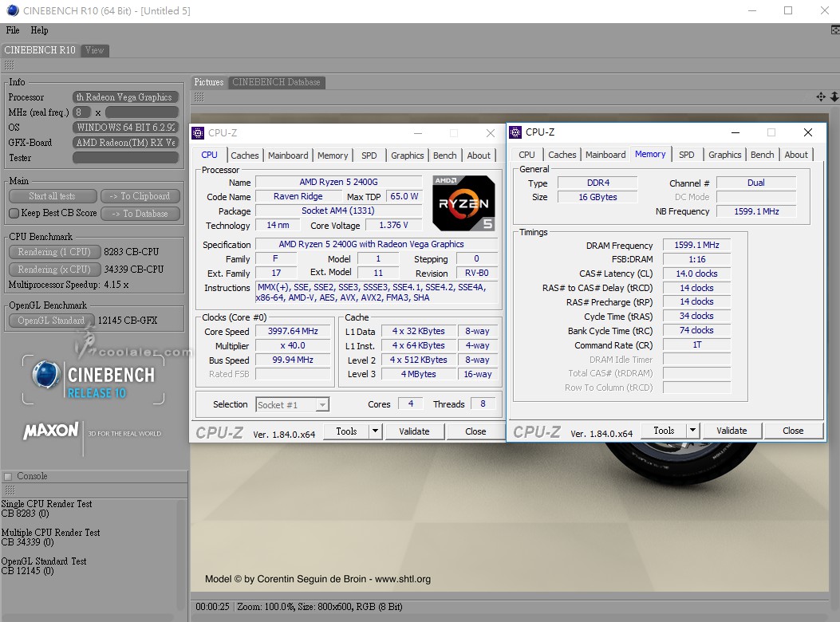Toggle the Console checkbox
Screen dimensions: 840x622
(8, 476)
